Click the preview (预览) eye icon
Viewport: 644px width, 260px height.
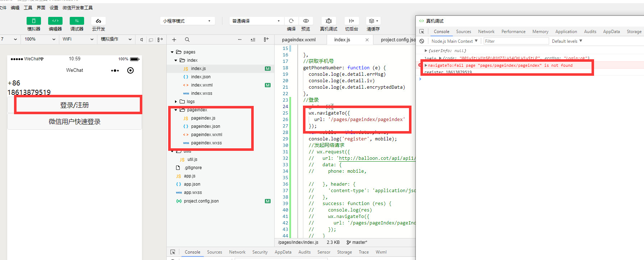click(x=306, y=21)
